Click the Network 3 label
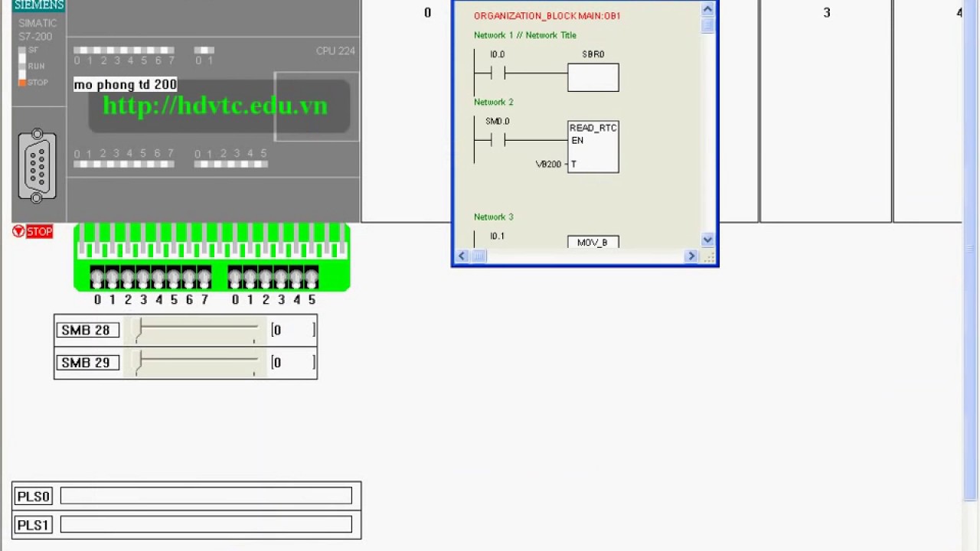 point(494,217)
